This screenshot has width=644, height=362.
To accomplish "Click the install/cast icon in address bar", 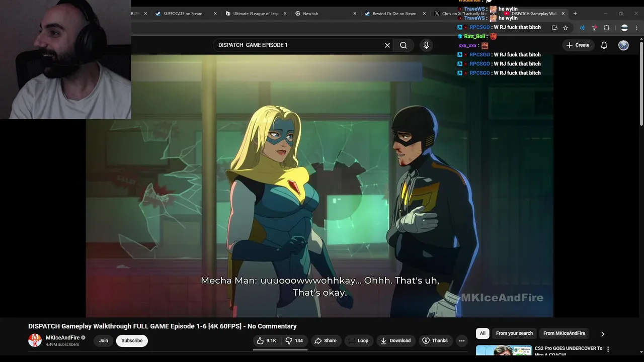I will point(554,28).
